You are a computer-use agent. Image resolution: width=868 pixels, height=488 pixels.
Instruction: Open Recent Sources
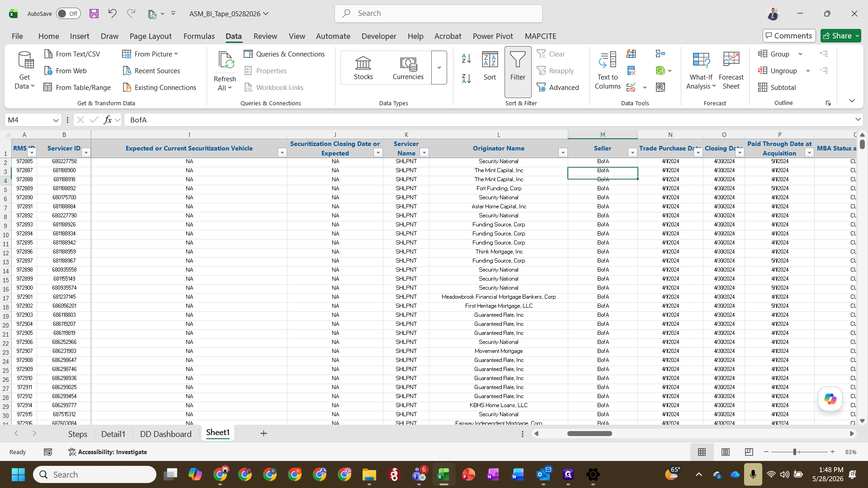pyautogui.click(x=151, y=71)
